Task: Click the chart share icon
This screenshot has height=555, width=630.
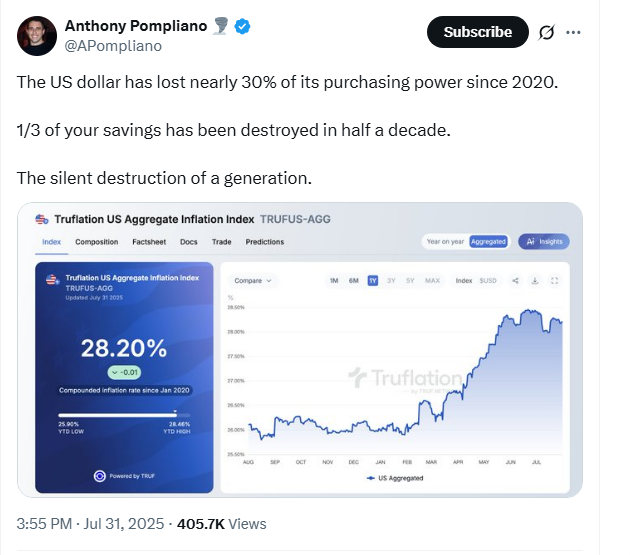Action: (516, 281)
